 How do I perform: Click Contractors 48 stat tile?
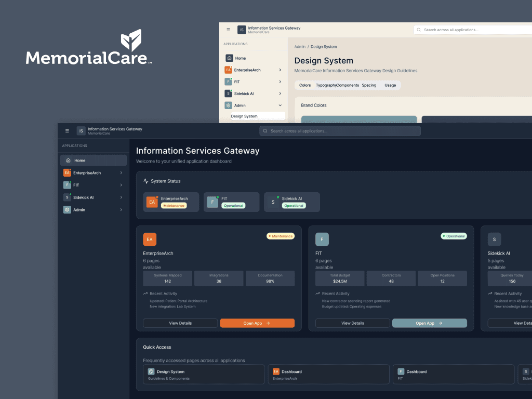[391, 278]
